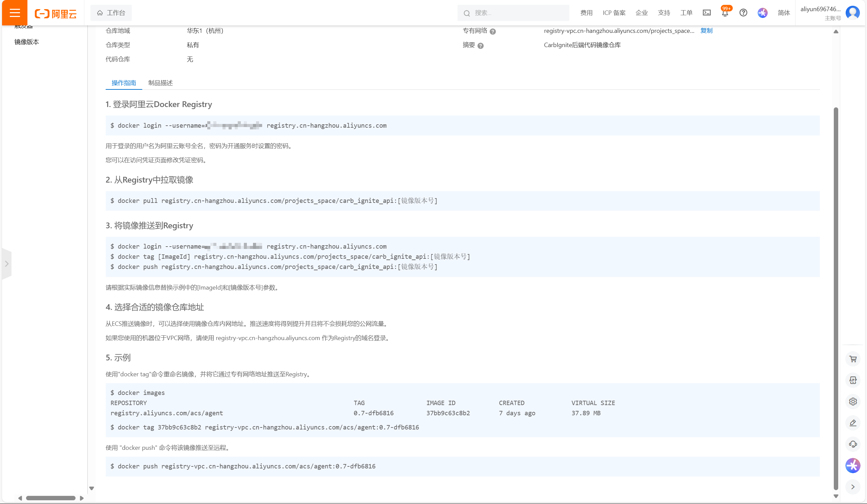Click the user avatar icon
The width and height of the screenshot is (867, 504).
(852, 13)
